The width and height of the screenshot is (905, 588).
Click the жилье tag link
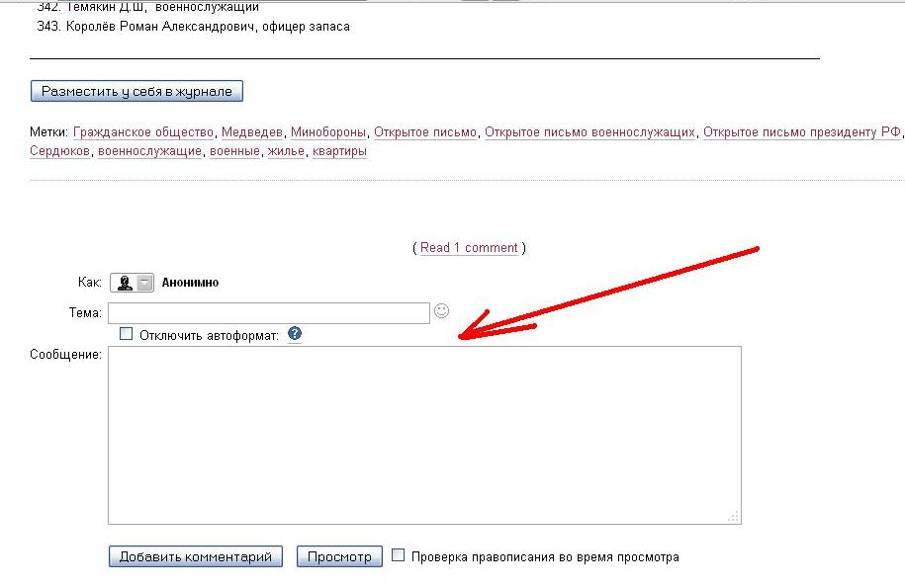point(286,151)
